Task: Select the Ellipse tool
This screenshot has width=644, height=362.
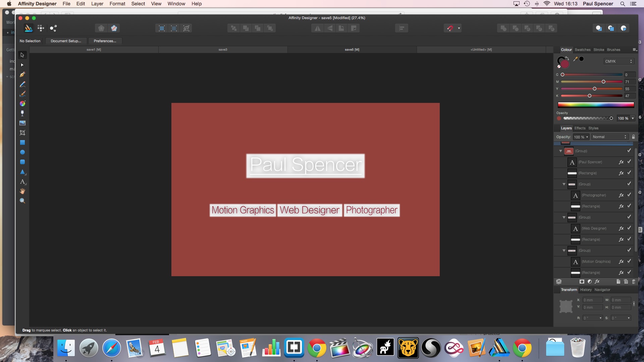Action: coord(22,152)
